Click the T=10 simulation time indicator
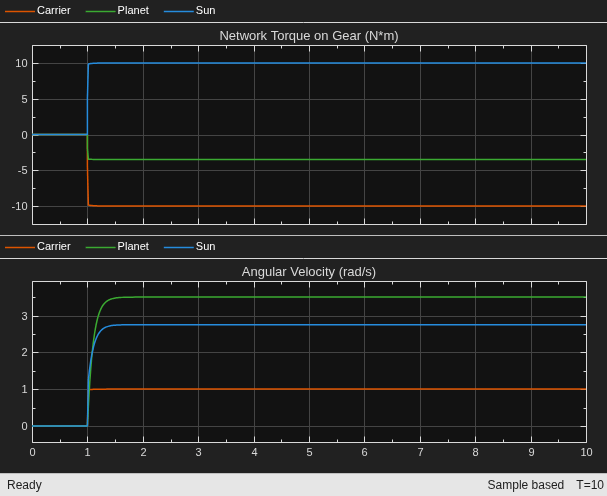Screen dimensions: 607x496 coord(590,485)
